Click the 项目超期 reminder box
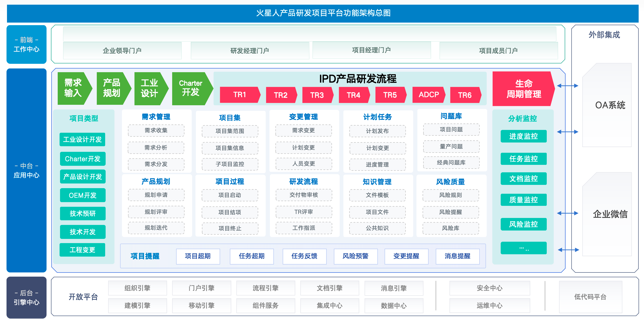The width and height of the screenshot is (644, 319). (x=198, y=256)
